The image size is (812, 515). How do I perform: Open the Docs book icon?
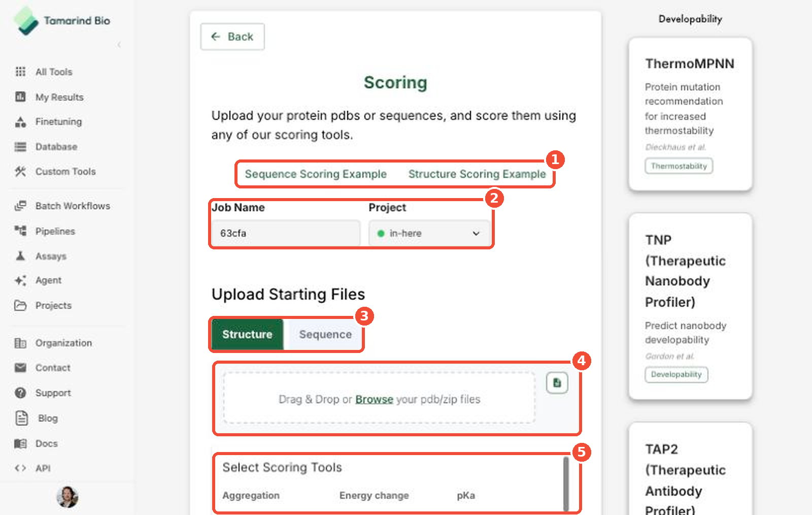coord(20,443)
